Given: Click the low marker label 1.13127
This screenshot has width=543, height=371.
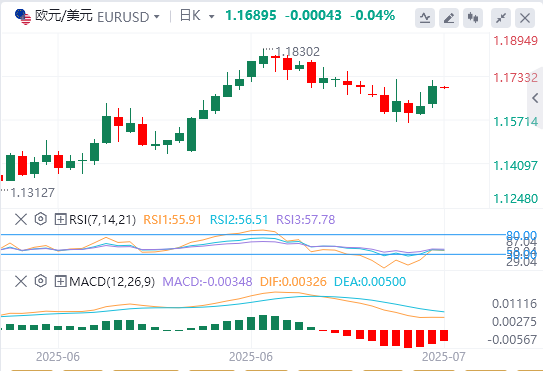Looking at the screenshot, I should point(33,193).
